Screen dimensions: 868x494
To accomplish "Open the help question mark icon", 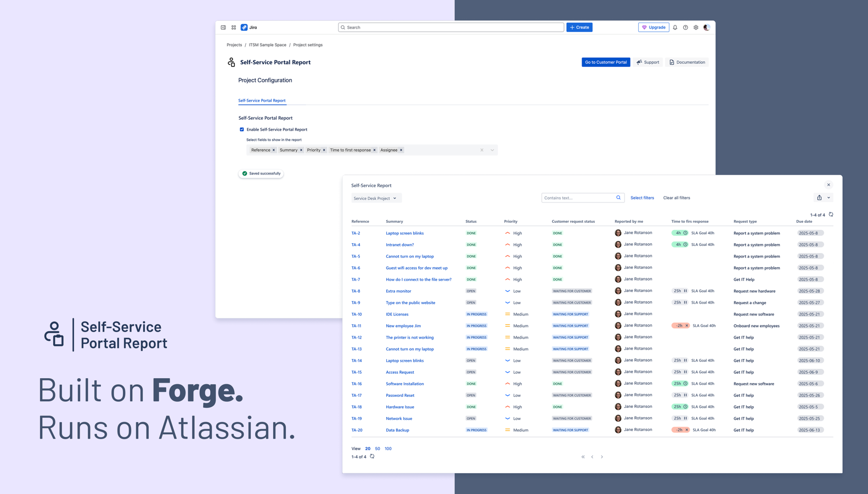I will point(685,27).
